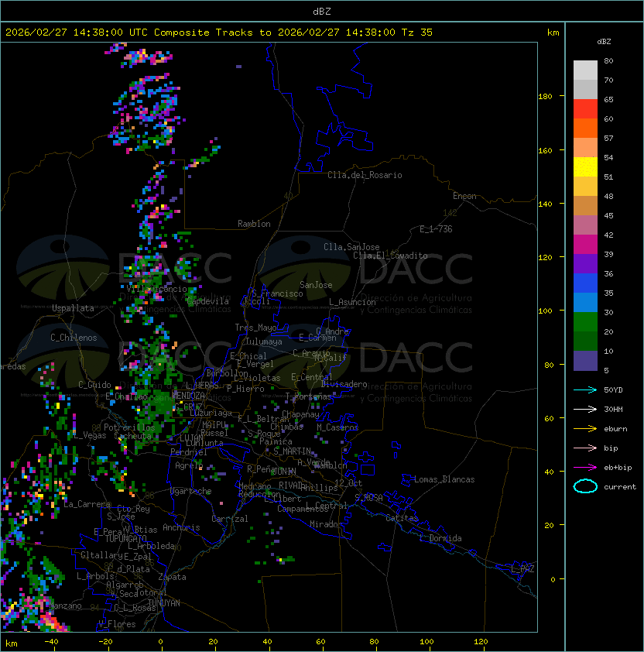Image resolution: width=644 pixels, height=652 pixels.
Task: Click the 'Anchoris' map label
Action: coord(181,527)
